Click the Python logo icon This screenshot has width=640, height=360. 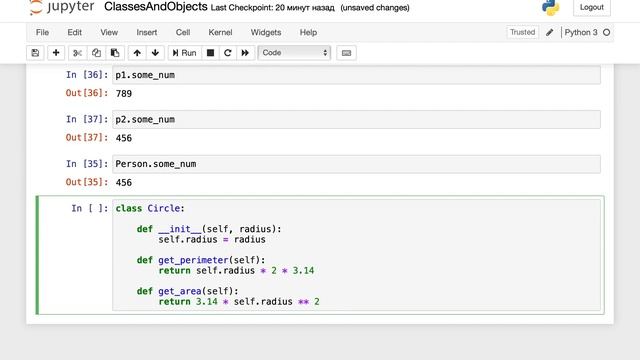pyautogui.click(x=551, y=7)
